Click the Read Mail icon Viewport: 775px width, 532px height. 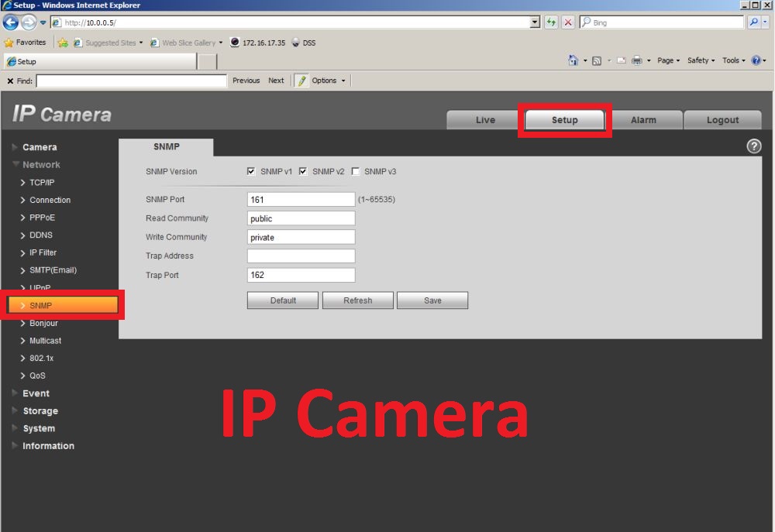click(622, 60)
